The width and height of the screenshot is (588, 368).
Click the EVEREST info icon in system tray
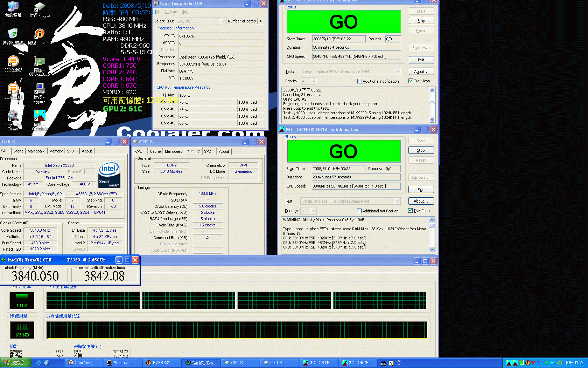point(528,363)
